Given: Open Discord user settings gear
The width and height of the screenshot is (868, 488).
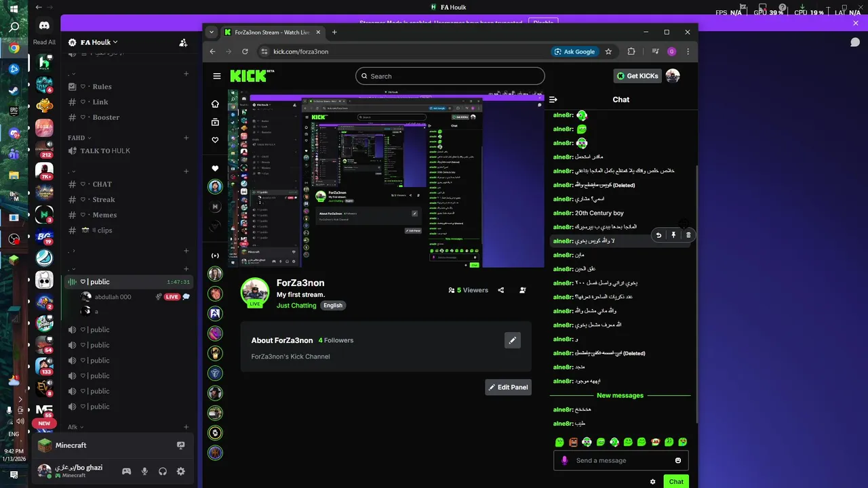Looking at the screenshot, I should click(181, 471).
